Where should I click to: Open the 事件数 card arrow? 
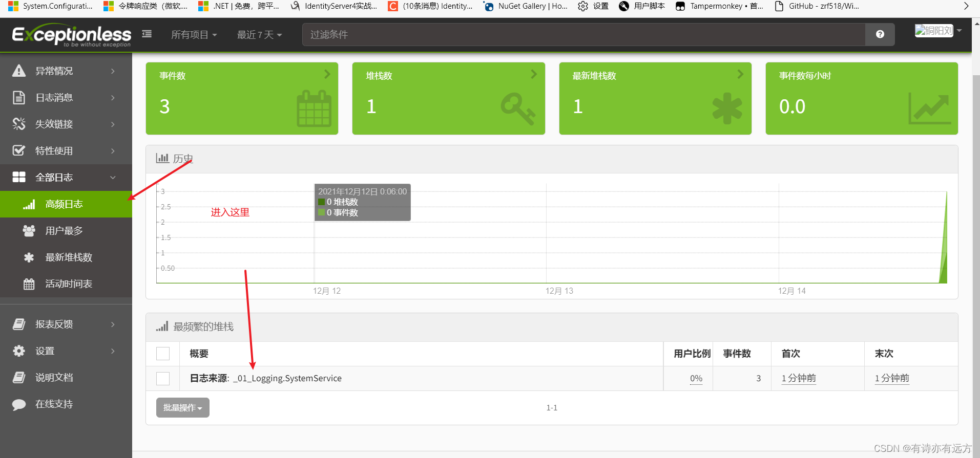(327, 74)
